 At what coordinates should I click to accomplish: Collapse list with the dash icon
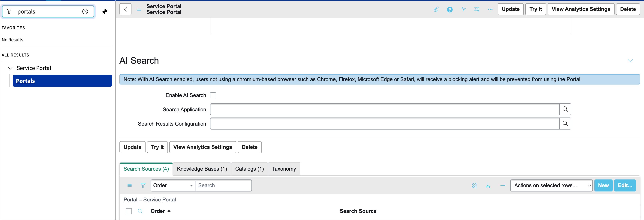503,185
